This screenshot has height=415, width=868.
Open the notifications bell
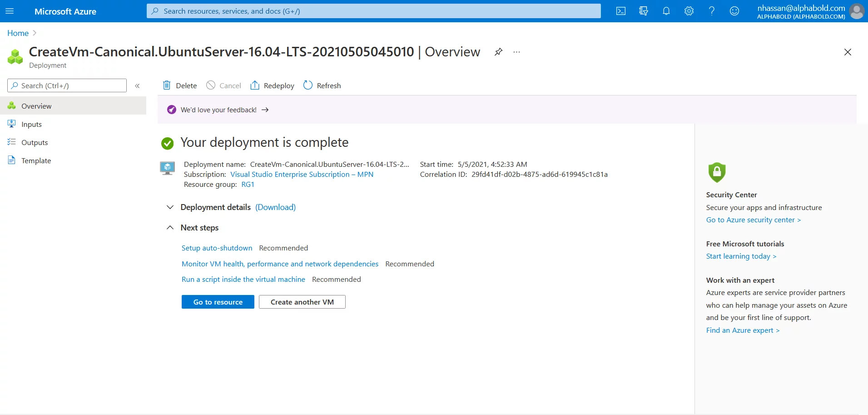[666, 11]
